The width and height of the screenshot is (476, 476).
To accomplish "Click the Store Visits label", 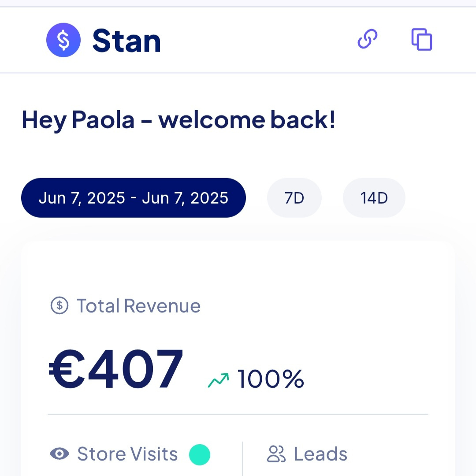I will [x=127, y=454].
